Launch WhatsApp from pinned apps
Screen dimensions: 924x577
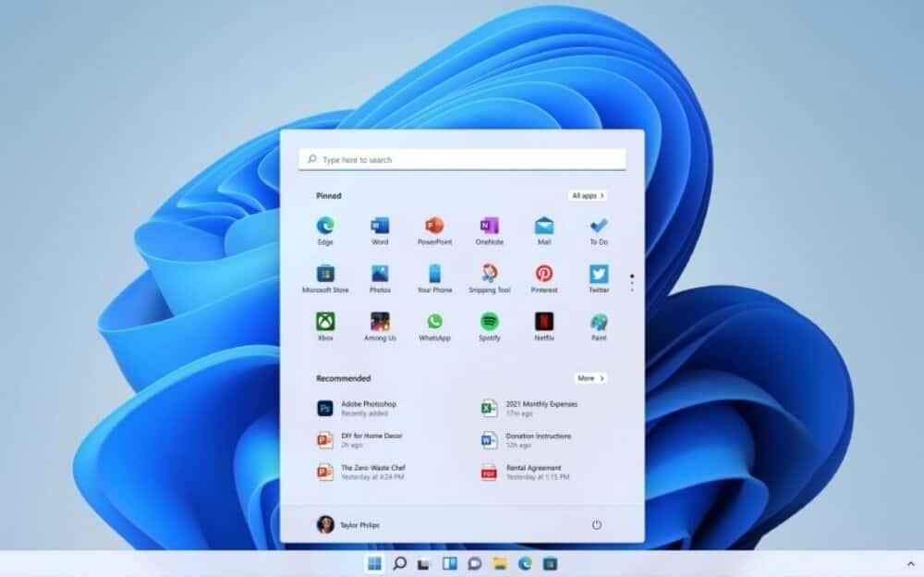pyautogui.click(x=434, y=323)
